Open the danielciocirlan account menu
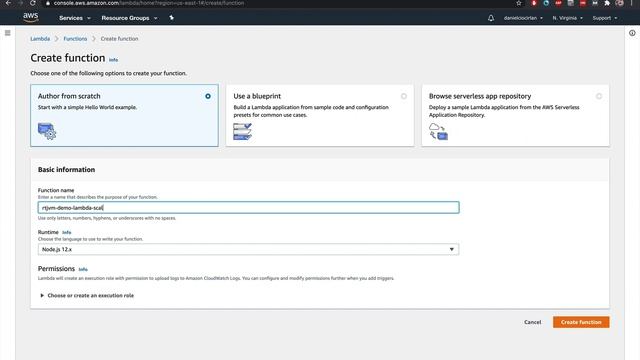 tap(523, 18)
